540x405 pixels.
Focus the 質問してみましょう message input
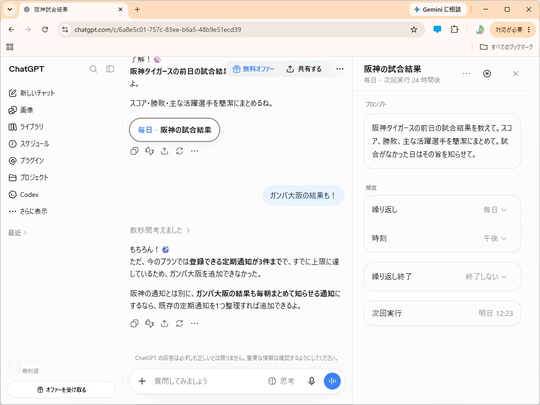pyautogui.click(x=207, y=381)
